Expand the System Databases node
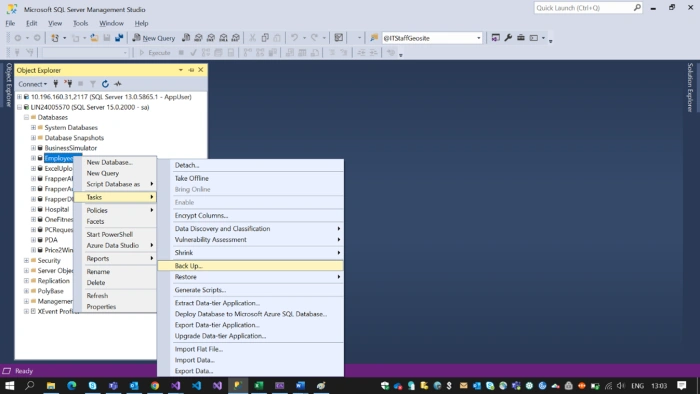This screenshot has width=700, height=394. pos(33,128)
